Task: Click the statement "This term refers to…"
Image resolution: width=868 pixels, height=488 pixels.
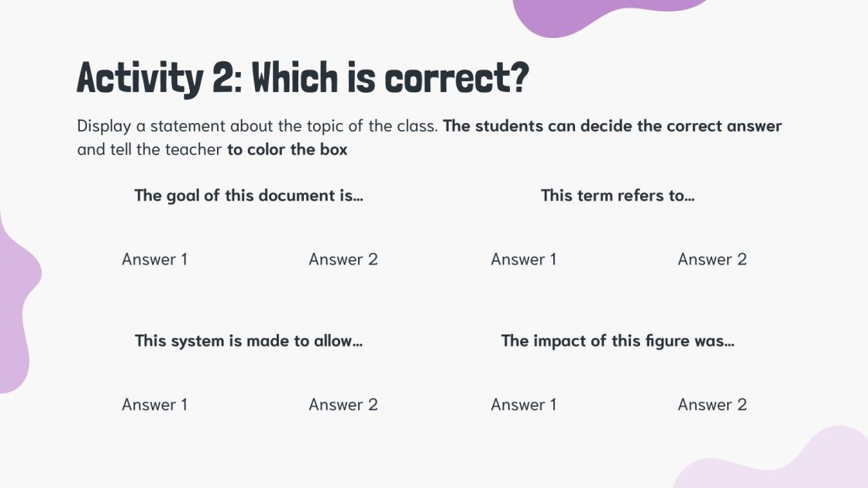Action: 618,195
